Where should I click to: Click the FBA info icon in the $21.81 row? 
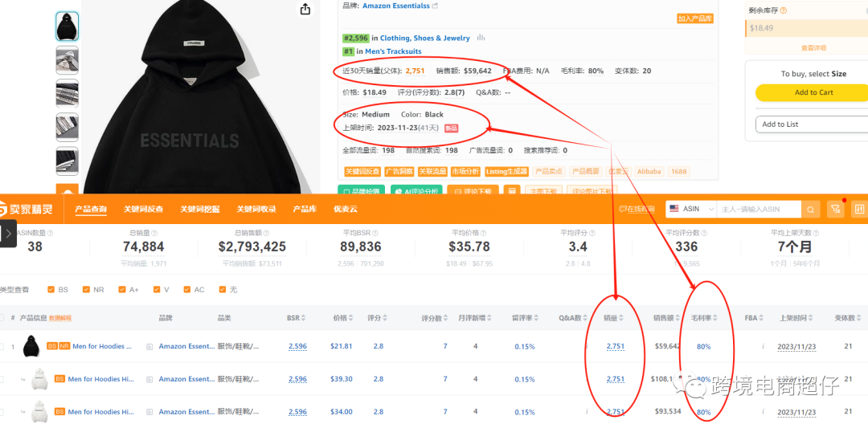coord(763,347)
